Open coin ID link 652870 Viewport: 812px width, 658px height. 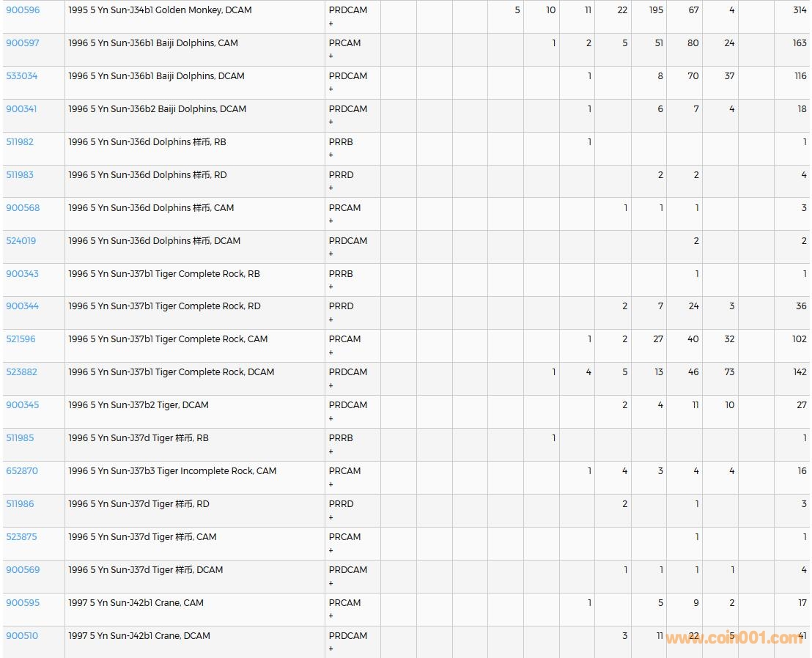[x=22, y=471]
